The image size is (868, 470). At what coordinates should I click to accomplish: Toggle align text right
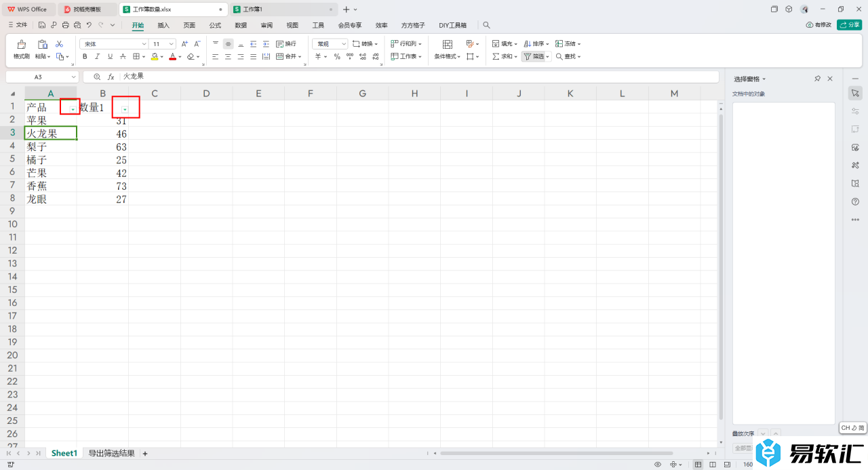point(241,56)
